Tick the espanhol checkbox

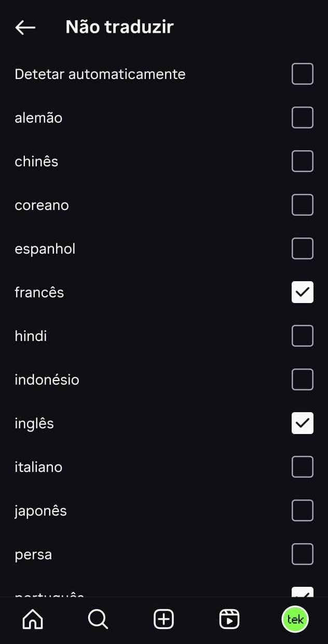(x=302, y=248)
